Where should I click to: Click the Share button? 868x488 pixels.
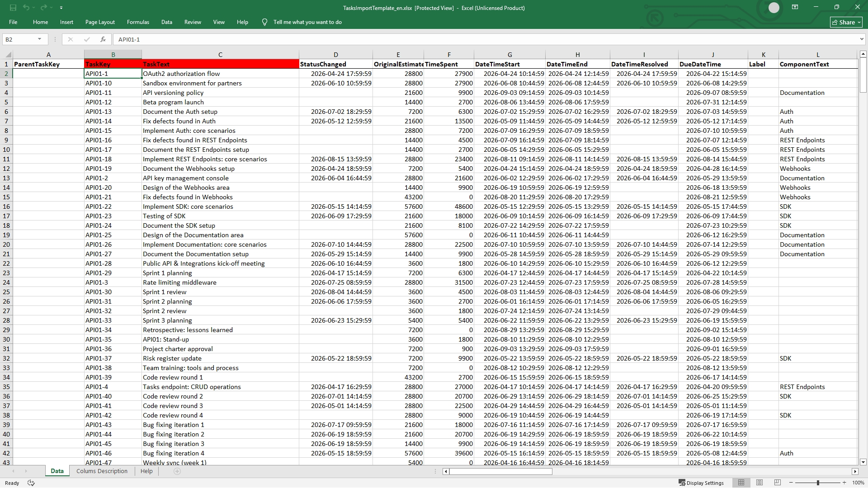coord(846,22)
